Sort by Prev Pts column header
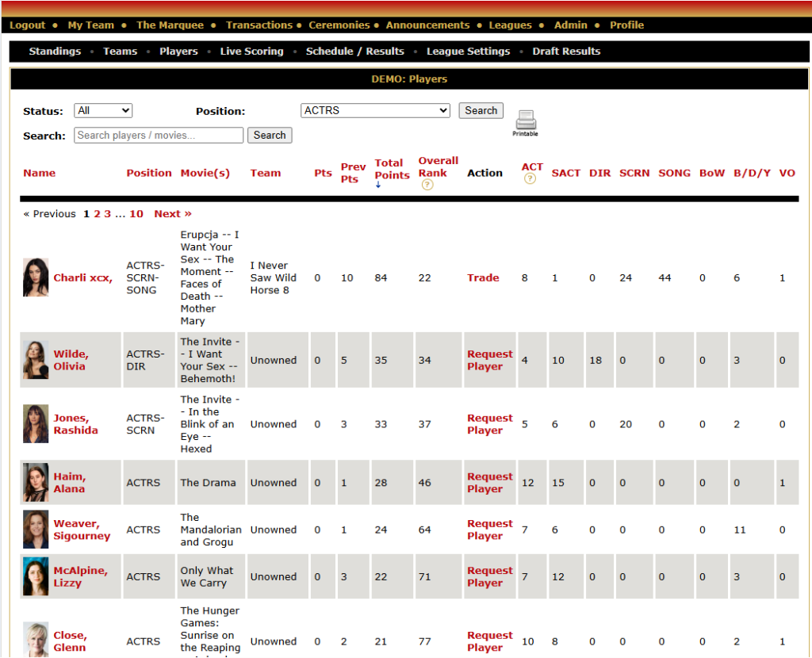 (x=353, y=173)
